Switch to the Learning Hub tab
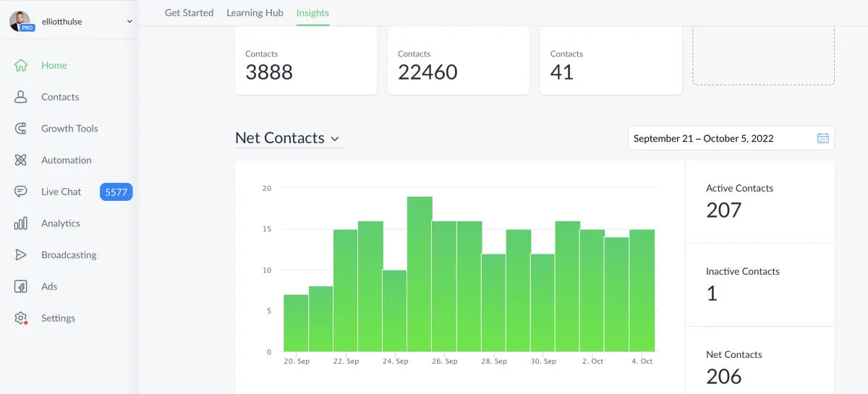 pos(255,13)
